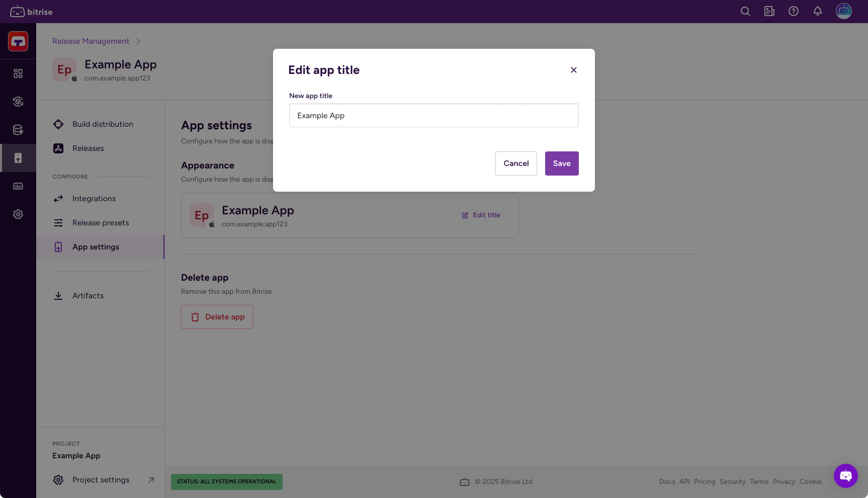Click the Bitrise logo
The width and height of the screenshot is (868, 498).
point(31,12)
